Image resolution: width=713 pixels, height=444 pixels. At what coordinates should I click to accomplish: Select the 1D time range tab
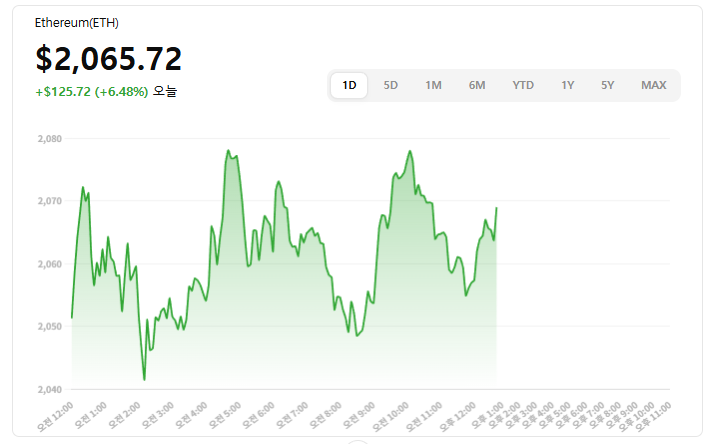[349, 85]
